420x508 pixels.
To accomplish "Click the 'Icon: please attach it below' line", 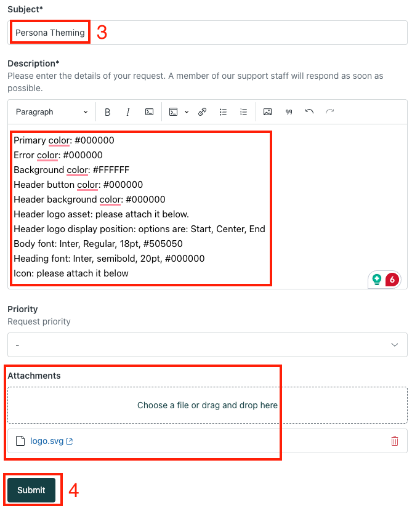I will (x=71, y=273).
